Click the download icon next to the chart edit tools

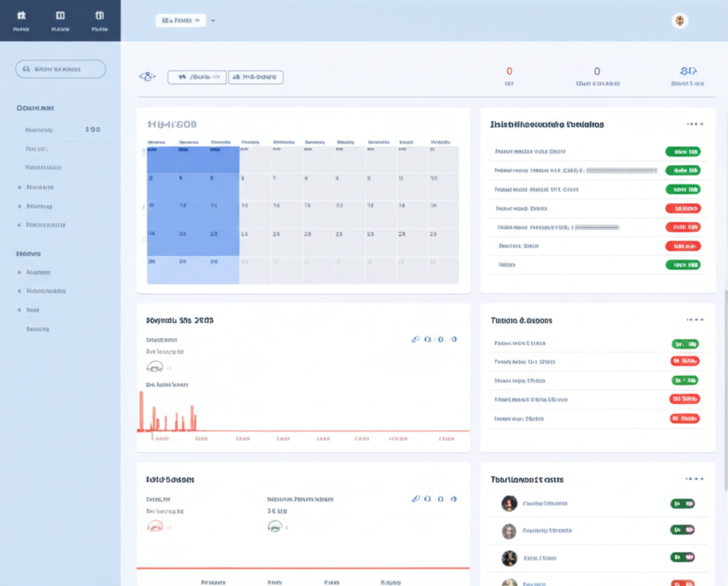point(442,340)
